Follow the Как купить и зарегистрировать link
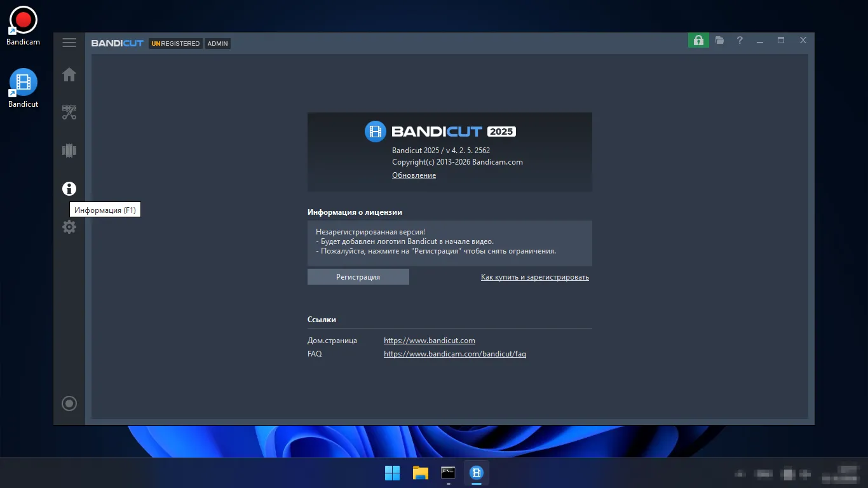The height and width of the screenshot is (488, 868). pyautogui.click(x=535, y=277)
